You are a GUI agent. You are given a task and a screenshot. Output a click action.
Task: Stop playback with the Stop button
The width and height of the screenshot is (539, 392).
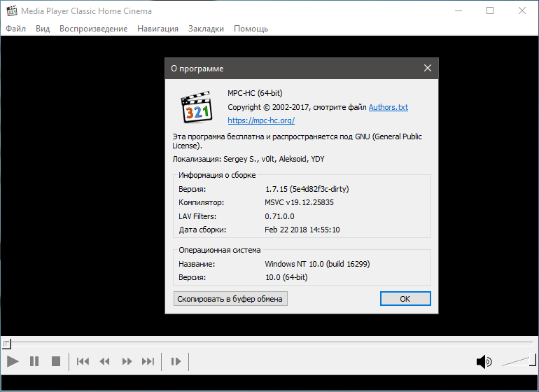tap(56, 361)
